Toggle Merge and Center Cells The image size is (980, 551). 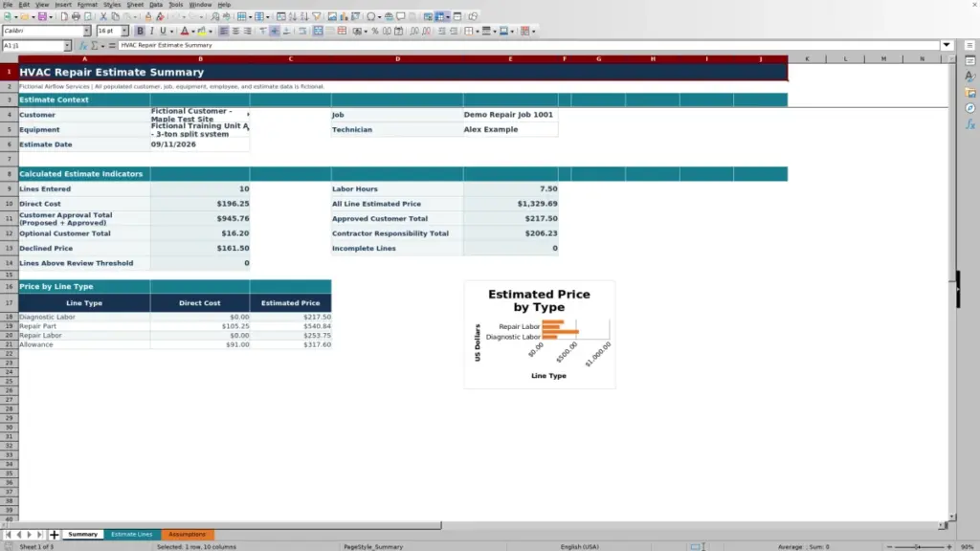click(x=318, y=31)
